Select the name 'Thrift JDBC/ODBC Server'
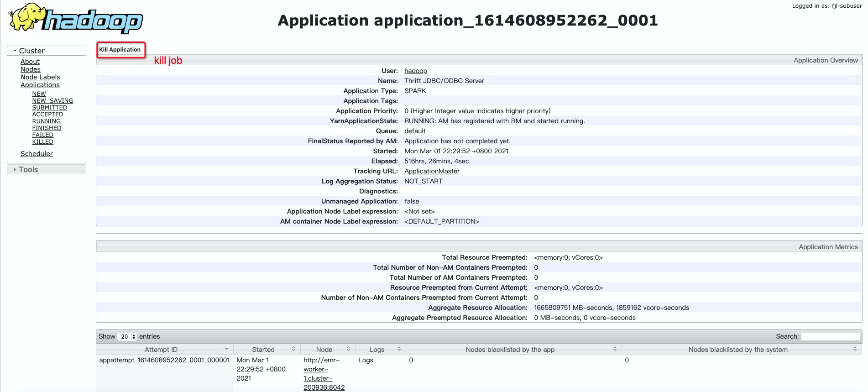 (444, 81)
